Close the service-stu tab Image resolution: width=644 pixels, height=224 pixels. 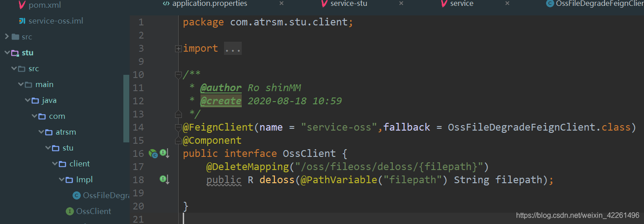pos(401,4)
